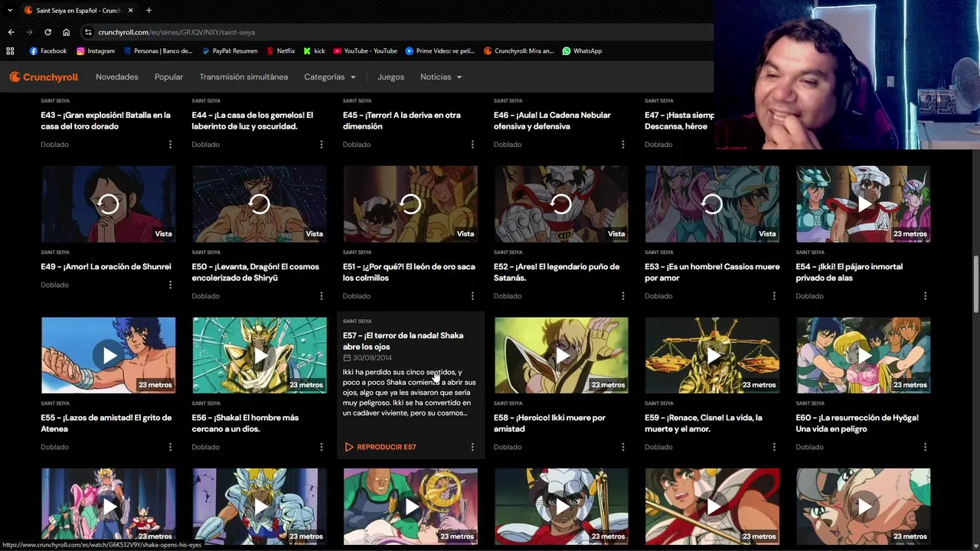Viewport: 980px width, 551px height.
Task: Open E60 title La resurrección de Hyōga
Action: coord(857,423)
